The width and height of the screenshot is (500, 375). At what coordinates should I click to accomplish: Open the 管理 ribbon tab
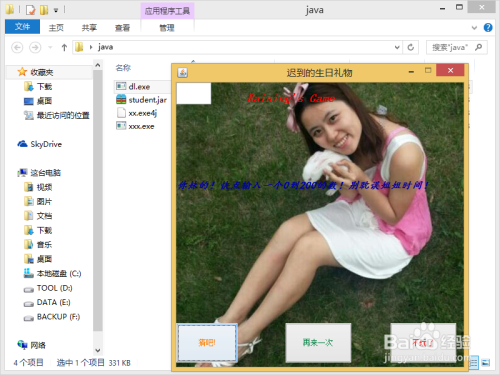[x=167, y=28]
